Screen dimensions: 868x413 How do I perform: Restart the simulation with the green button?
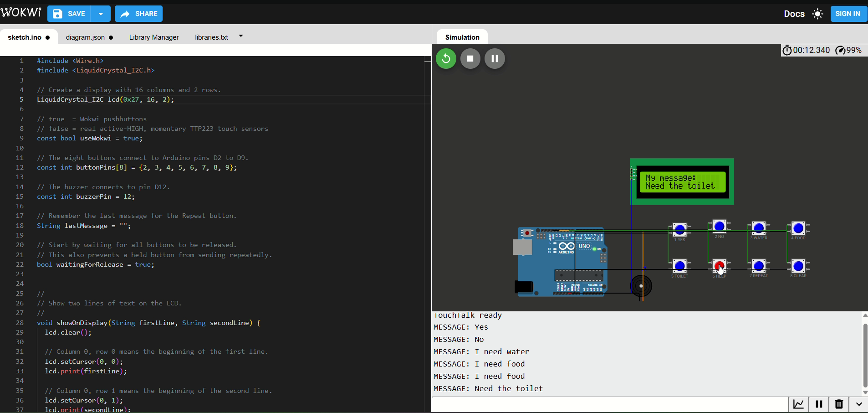(446, 58)
